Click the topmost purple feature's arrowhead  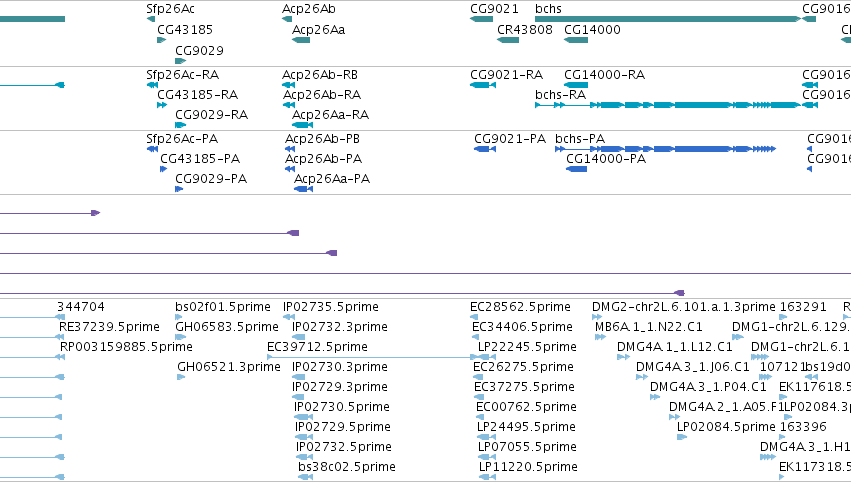pyautogui.click(x=96, y=213)
